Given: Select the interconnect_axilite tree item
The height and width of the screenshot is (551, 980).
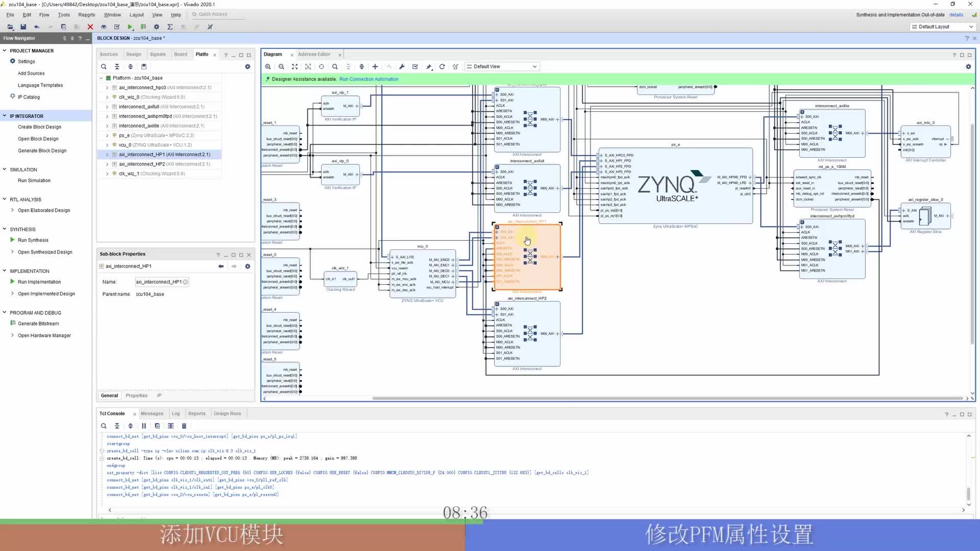Looking at the screenshot, I should pyautogui.click(x=161, y=126).
